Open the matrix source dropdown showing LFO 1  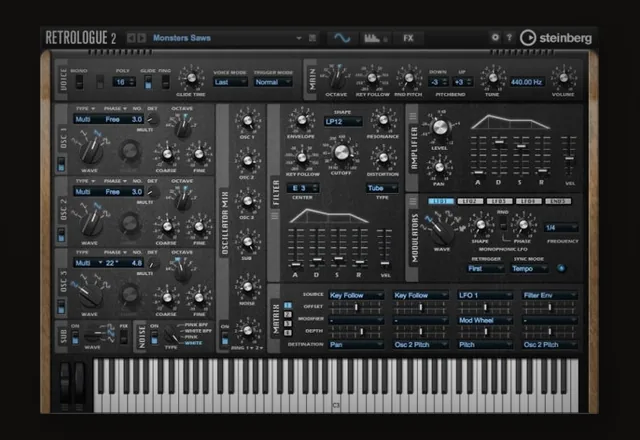tap(484, 295)
